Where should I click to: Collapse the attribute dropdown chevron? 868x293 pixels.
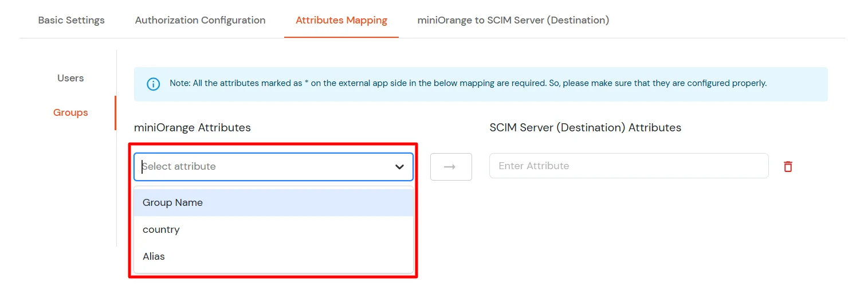point(399,167)
